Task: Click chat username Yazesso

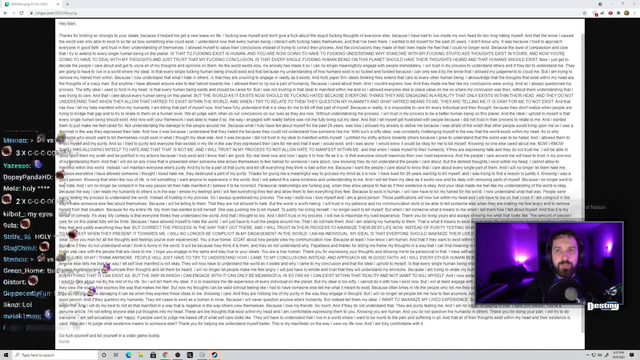Action: click(17, 166)
